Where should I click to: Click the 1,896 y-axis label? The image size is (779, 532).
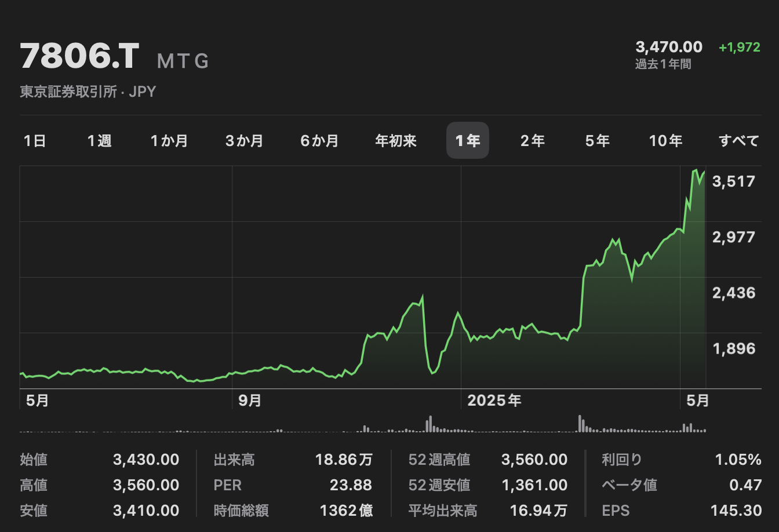(x=734, y=348)
